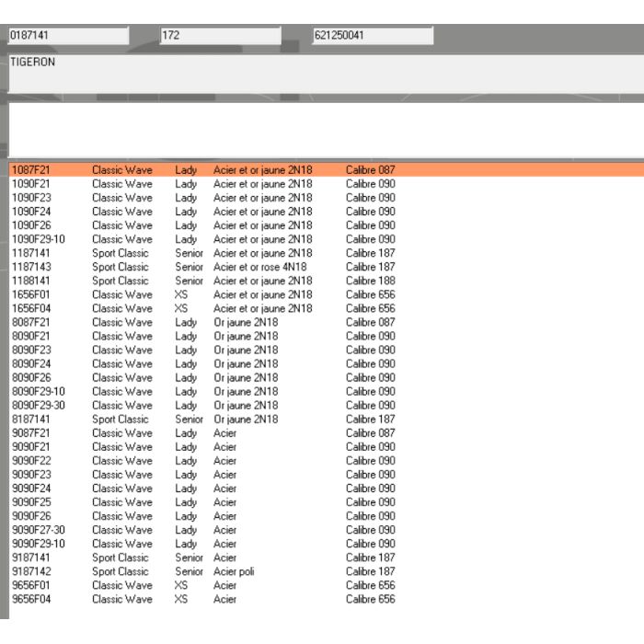The width and height of the screenshot is (644, 644).
Task: Select row 1090F26 in the list
Action: click(x=326, y=225)
